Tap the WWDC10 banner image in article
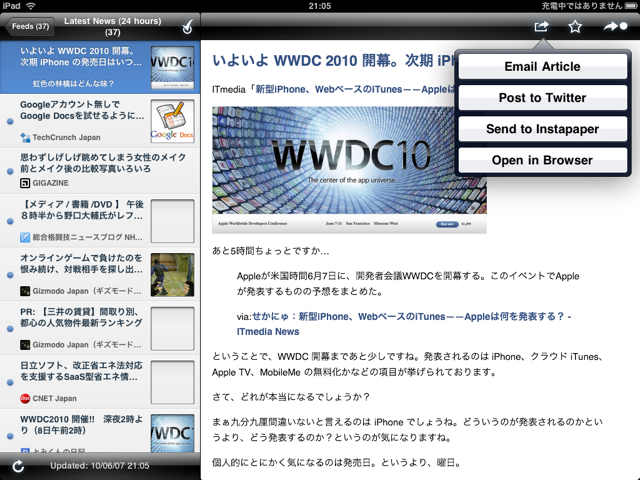 (x=350, y=170)
